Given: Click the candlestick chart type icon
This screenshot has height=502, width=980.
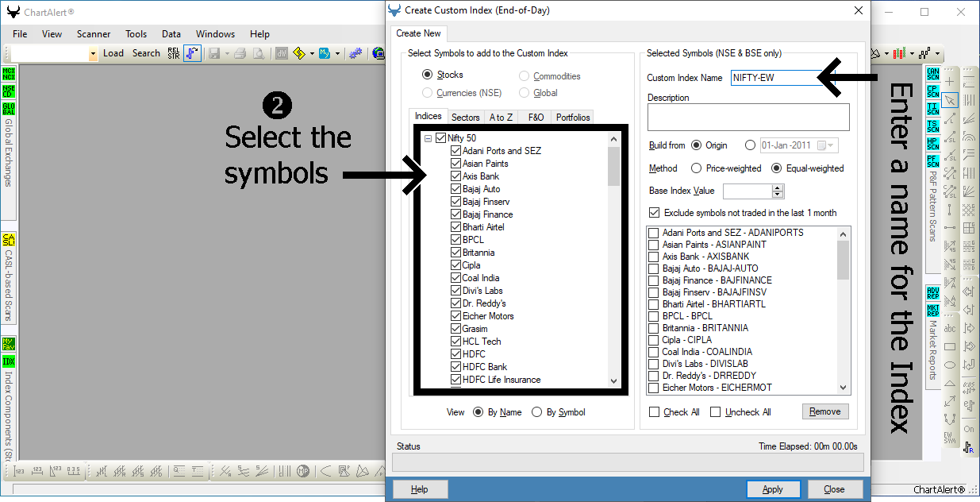Looking at the screenshot, I should click(x=899, y=53).
